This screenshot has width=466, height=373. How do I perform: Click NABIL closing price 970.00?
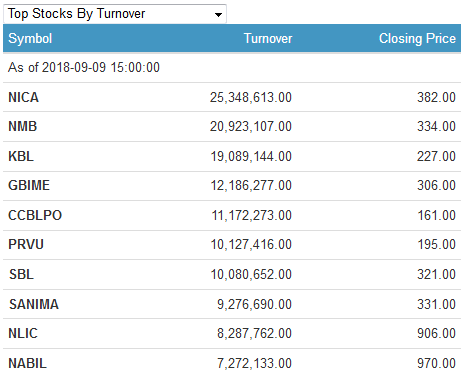pos(436,363)
